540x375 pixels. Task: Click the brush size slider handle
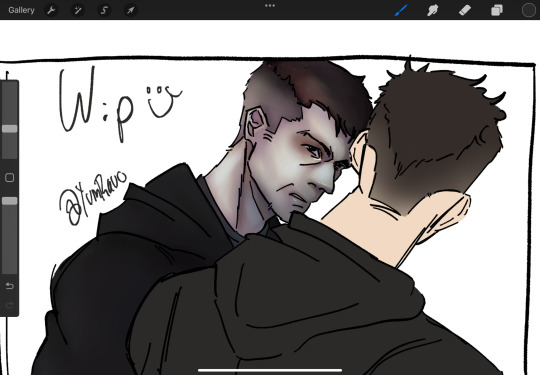[x=10, y=129]
